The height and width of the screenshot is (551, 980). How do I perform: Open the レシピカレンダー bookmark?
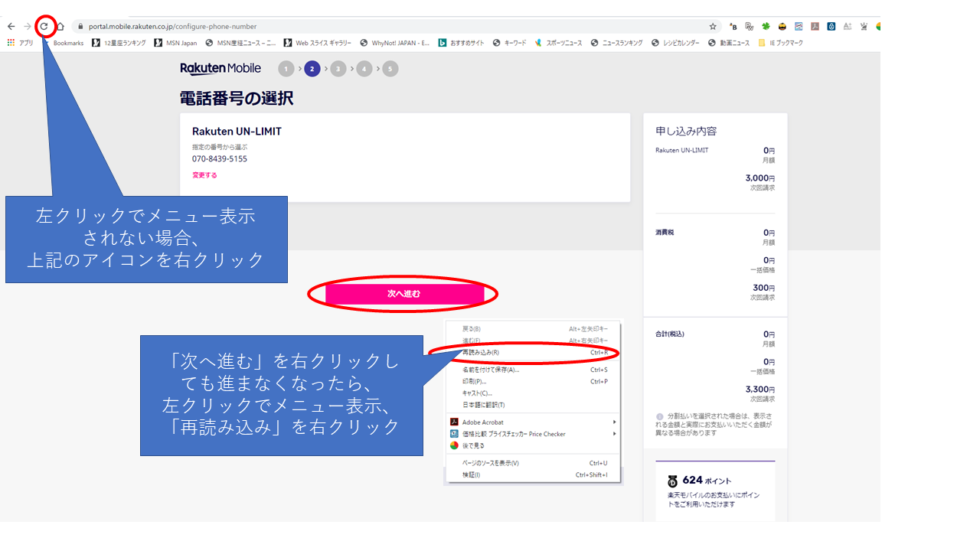[x=675, y=43]
